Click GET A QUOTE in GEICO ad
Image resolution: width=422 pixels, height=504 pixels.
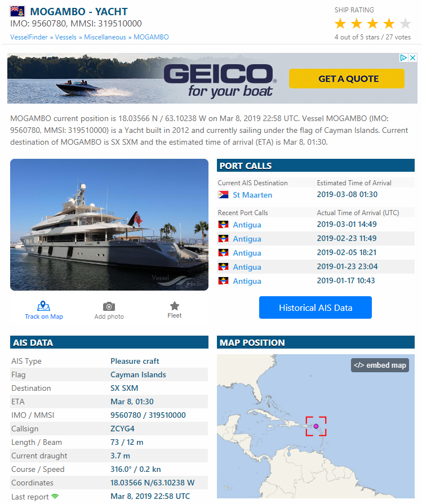tap(347, 78)
